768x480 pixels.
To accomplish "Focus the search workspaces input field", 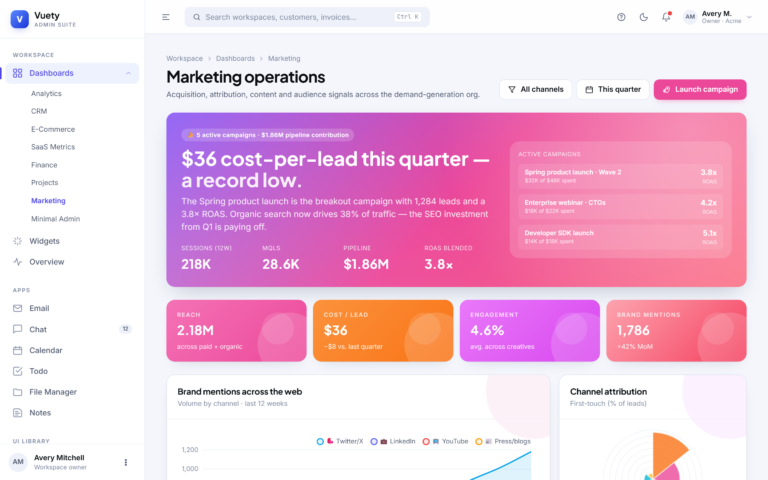I will coord(307,17).
